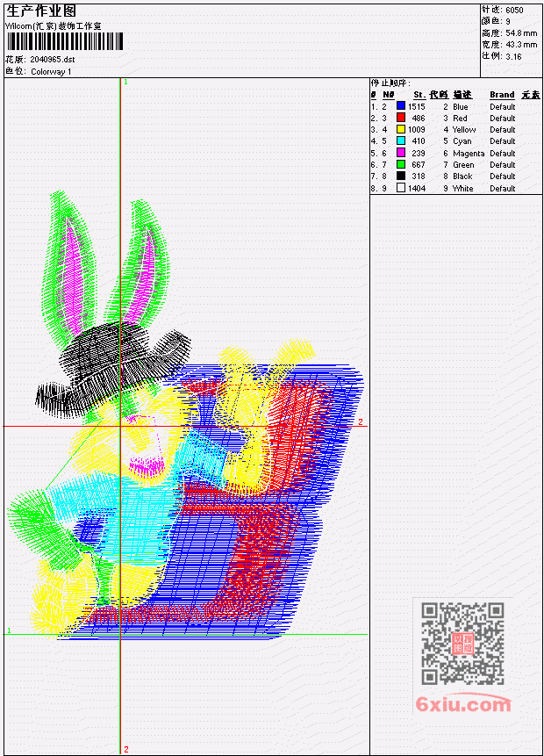Click the title 生产作业图

[41, 11]
